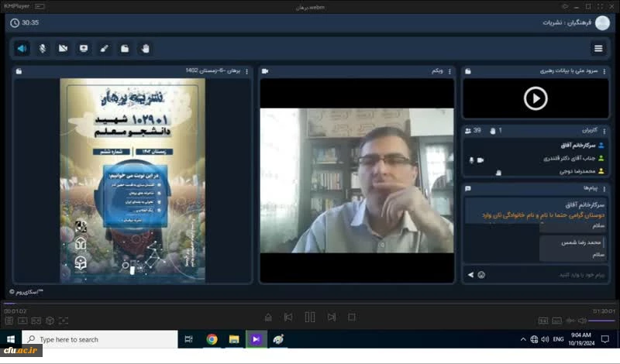Click the chat message input field
Screen dimensions: 620x364
[x=542, y=275]
